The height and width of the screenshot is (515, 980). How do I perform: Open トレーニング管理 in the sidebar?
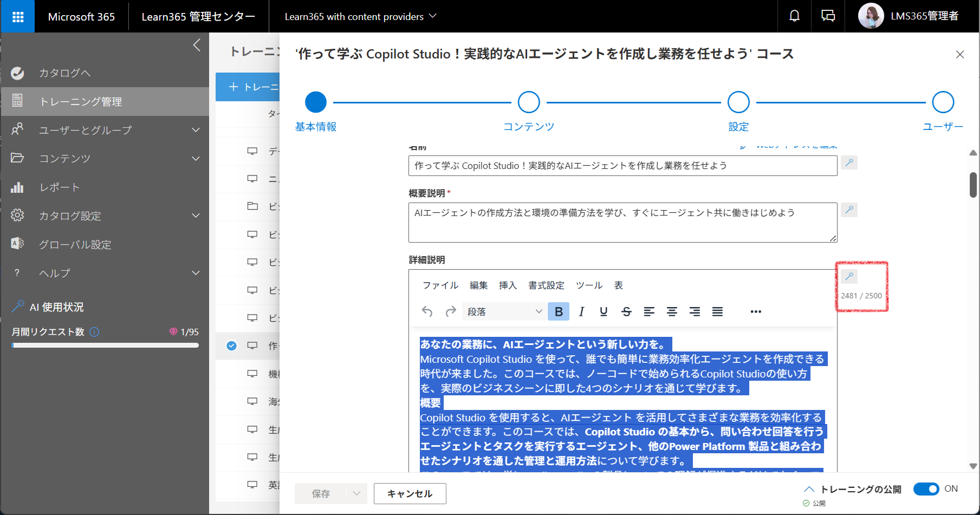(105, 101)
